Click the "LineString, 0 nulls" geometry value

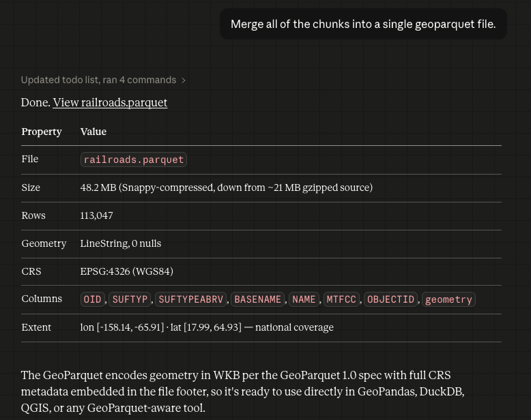(121, 243)
